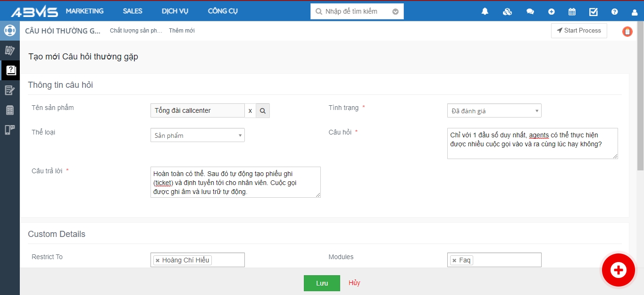Expand the Tình trạng dropdown
Screen dimensions: 644x295
coord(494,111)
